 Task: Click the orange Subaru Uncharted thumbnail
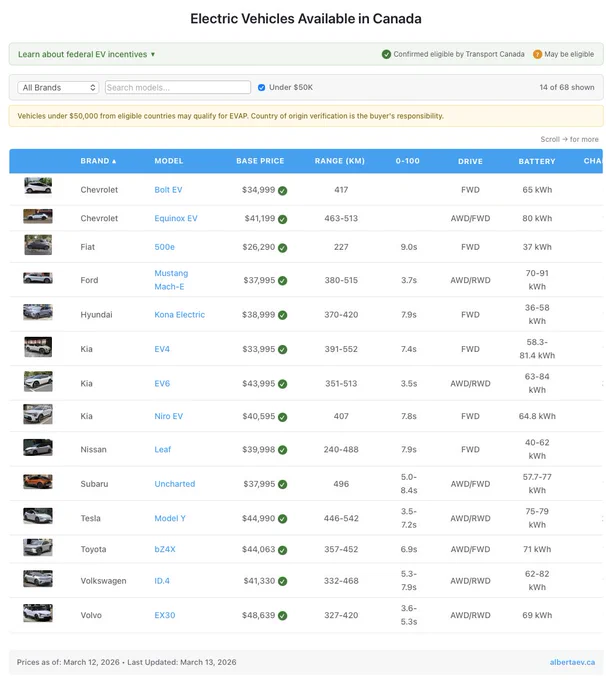pos(38,481)
